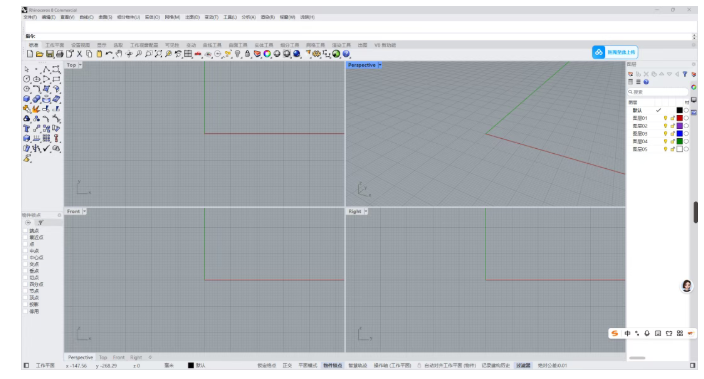The image size is (704, 379).
Task: Open a file with the folder icon
Action: [40, 54]
